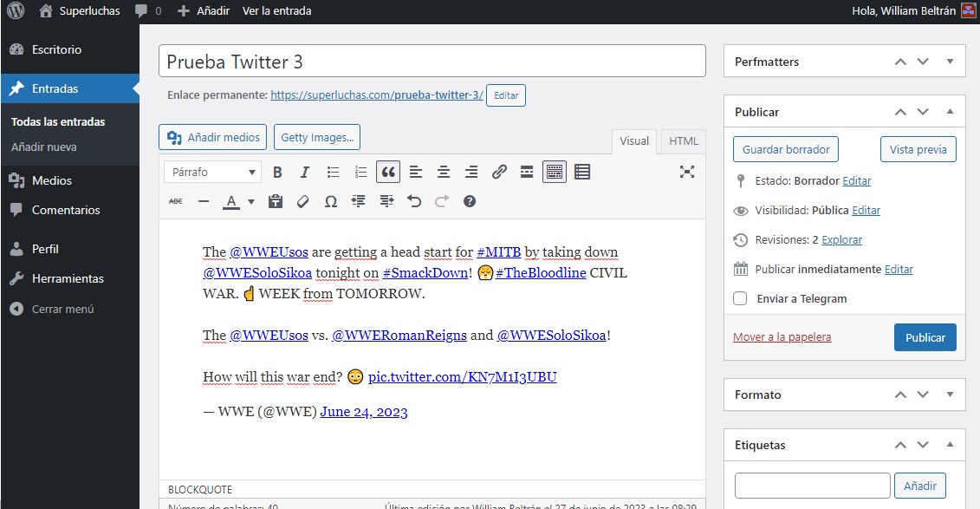Center align the text
Image resolution: width=980 pixels, height=509 pixels.
[443, 172]
